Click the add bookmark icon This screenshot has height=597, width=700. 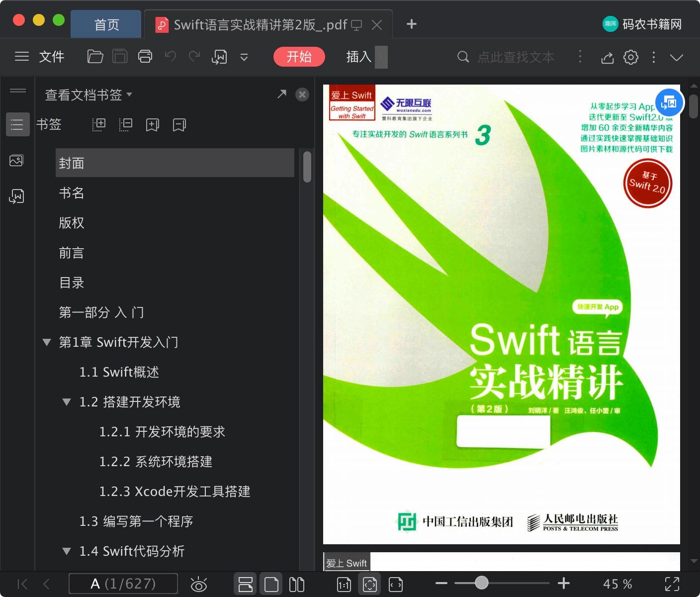point(152,125)
